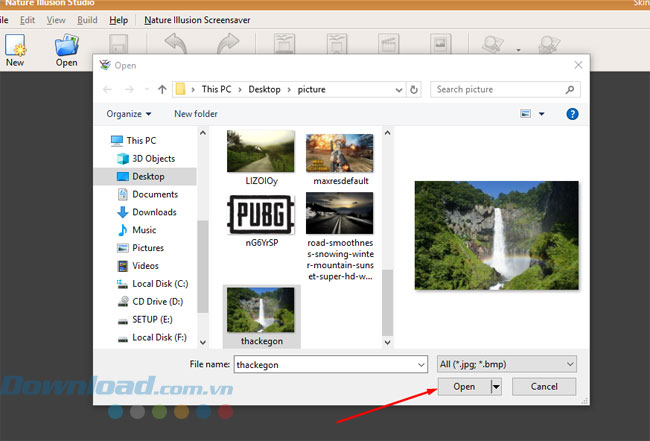The image size is (650, 441).
Task: Select the Downloads folder in sidebar
Action: pyautogui.click(x=154, y=212)
